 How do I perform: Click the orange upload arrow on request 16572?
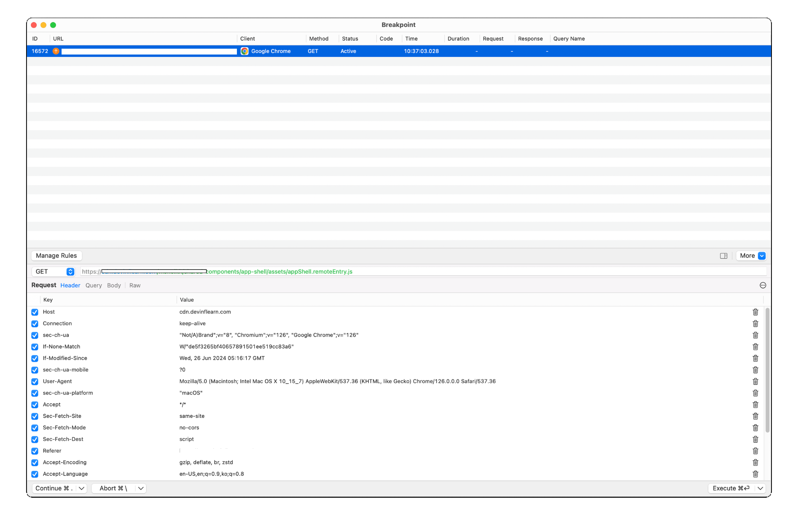point(56,51)
